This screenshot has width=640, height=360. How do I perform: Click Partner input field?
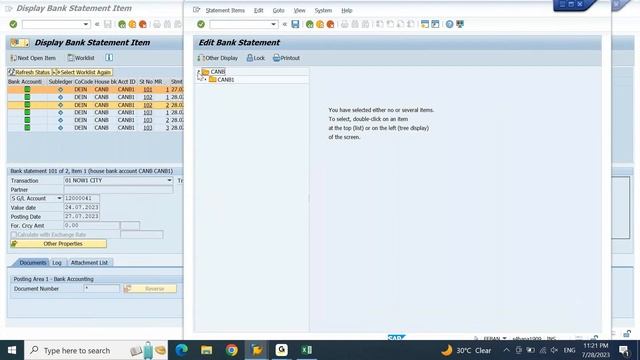pos(118,189)
